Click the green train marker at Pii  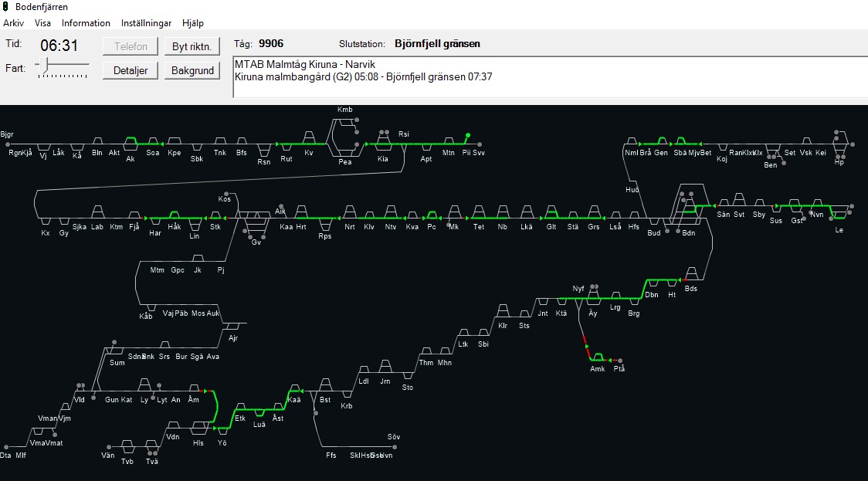point(467,135)
